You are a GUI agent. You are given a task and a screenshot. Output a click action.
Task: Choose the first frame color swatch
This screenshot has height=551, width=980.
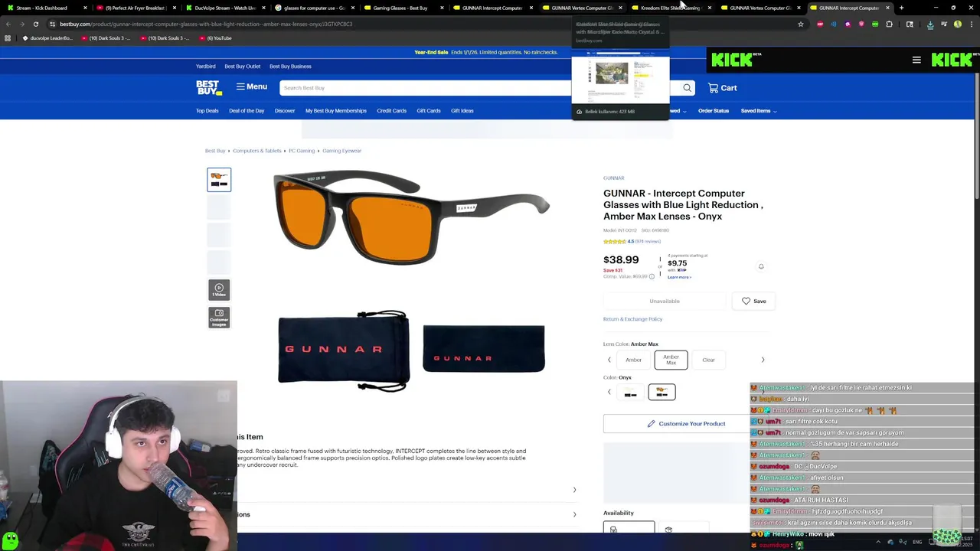[630, 392]
